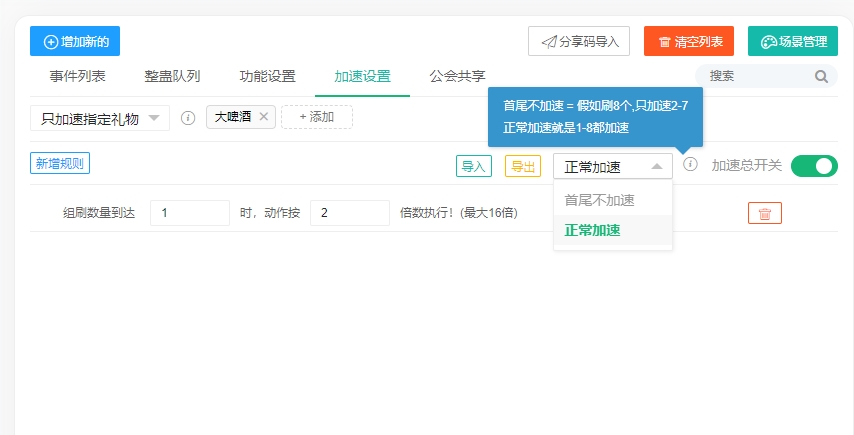Go to the 功能设置 tab

coord(267,76)
